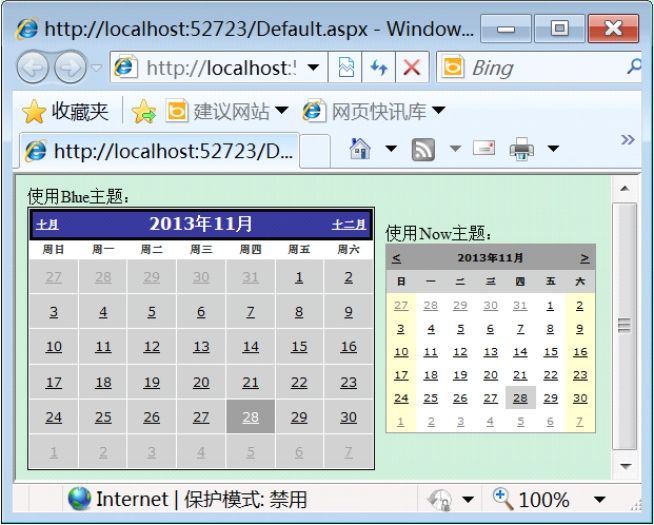Select greyed day 31 in the Blue calendar
Screen dimensions: 654x525
[250, 277]
